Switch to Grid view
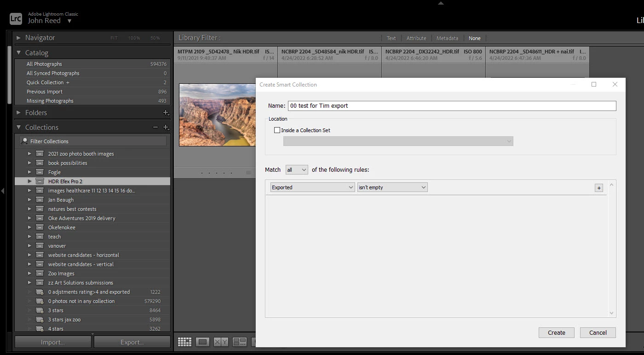Image resolution: width=644 pixels, height=355 pixels. (184, 342)
